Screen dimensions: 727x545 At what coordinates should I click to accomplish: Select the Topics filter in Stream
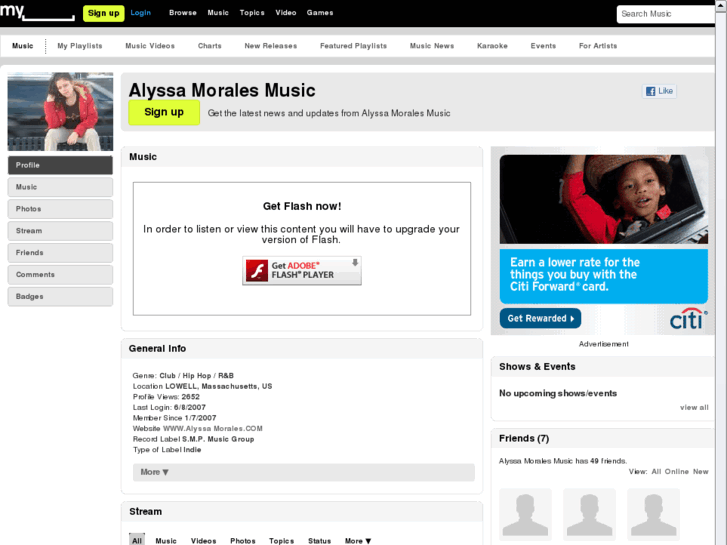281,541
